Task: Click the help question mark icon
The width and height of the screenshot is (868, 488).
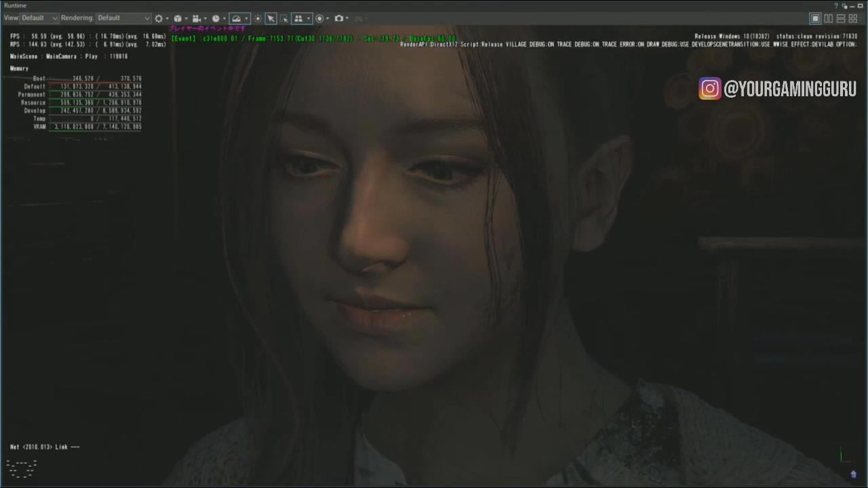Action: (x=836, y=5)
